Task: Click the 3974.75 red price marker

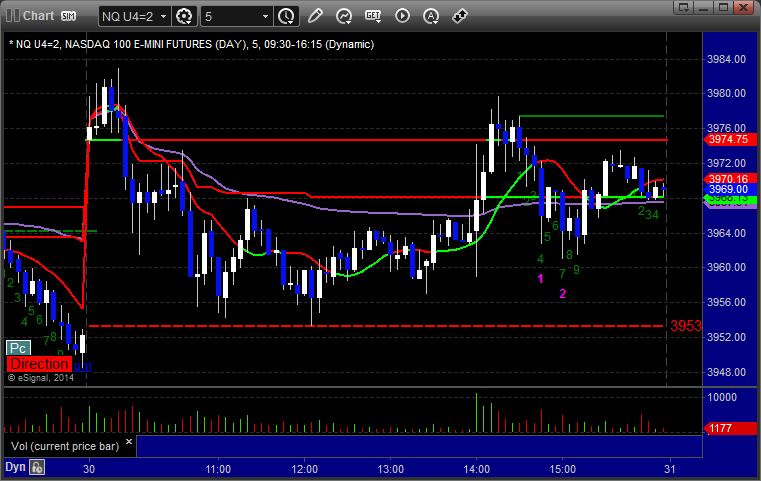Action: [x=729, y=139]
